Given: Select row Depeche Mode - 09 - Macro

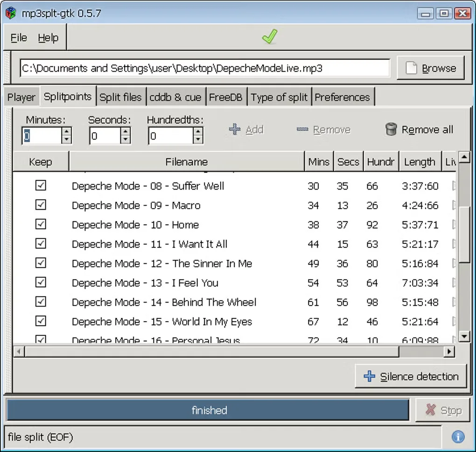Looking at the screenshot, I should 234,205.
